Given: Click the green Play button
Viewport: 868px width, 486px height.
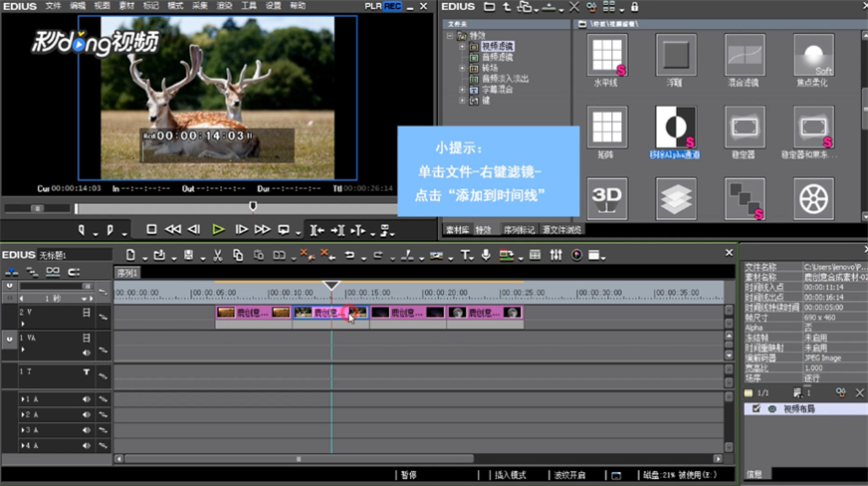Looking at the screenshot, I should click(x=218, y=229).
